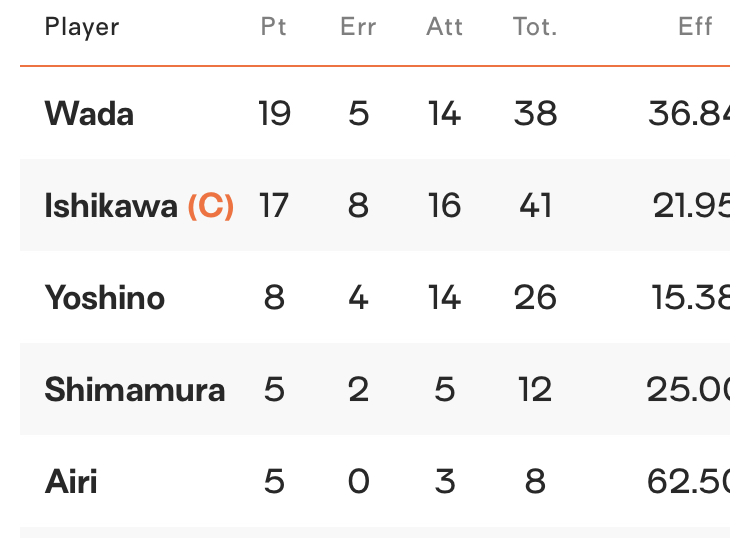Open player Shimamura's profile
Image resolution: width=750 pixels, height=538 pixels.
[135, 389]
